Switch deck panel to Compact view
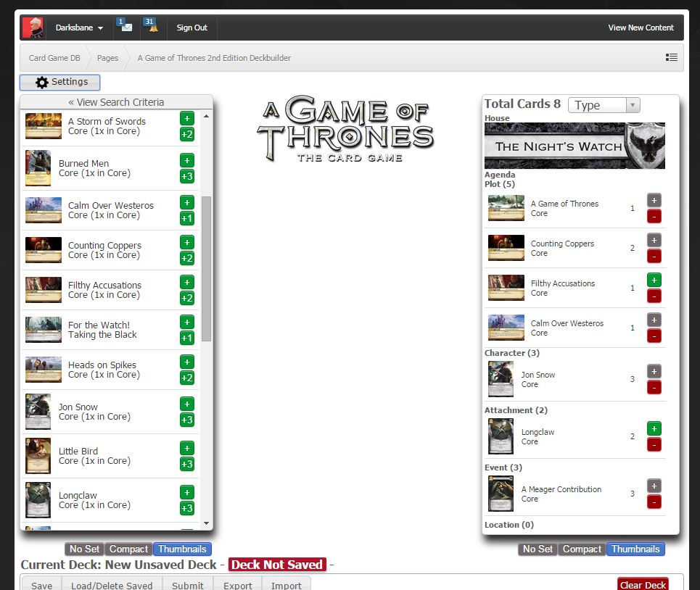 coord(582,549)
